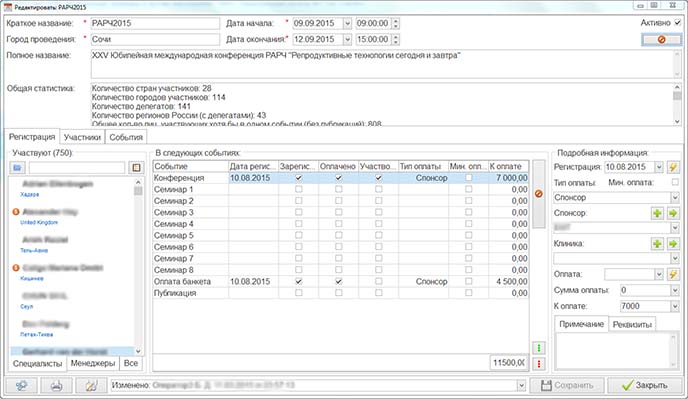The height and width of the screenshot is (399, 688).
Task: Click the green plus icon for Клиника
Action: [x=657, y=244]
